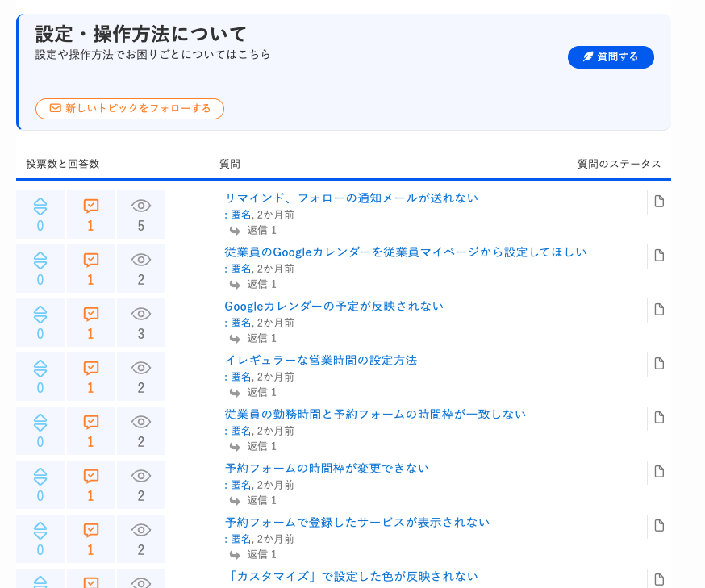Open イレギュラーな営業時間の設定方法 question
Screen dimensions: 705x588
(320, 360)
